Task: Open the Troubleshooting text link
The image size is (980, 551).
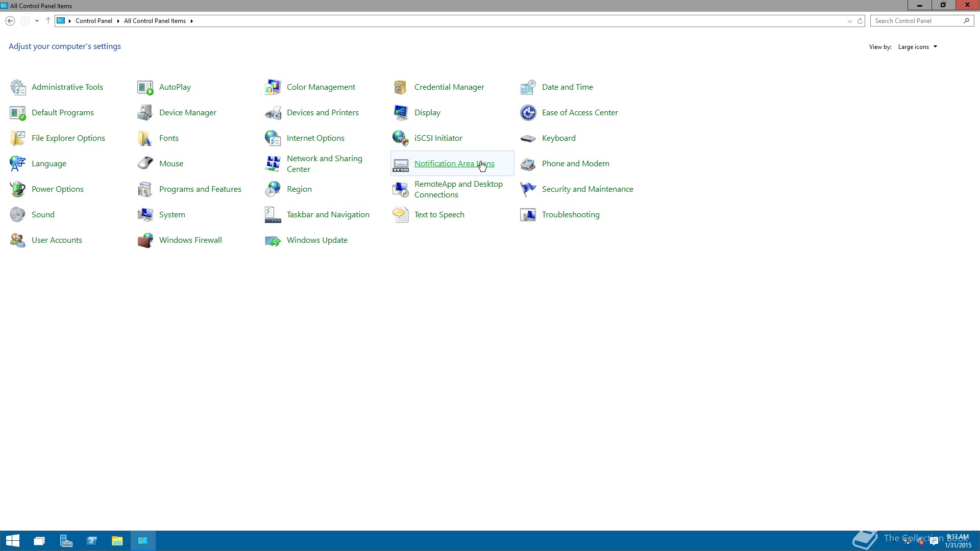Action: [571, 215]
